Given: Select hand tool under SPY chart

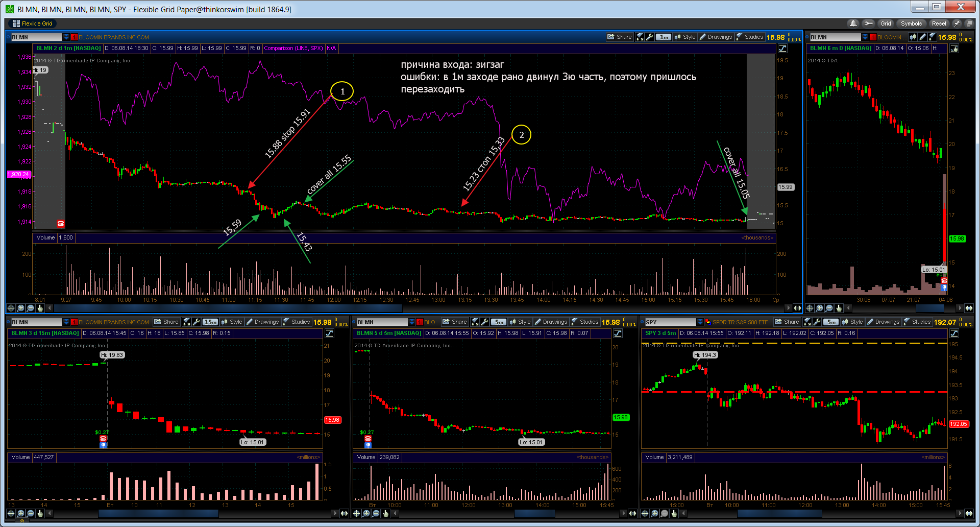Looking at the screenshot, I should pos(674,513).
